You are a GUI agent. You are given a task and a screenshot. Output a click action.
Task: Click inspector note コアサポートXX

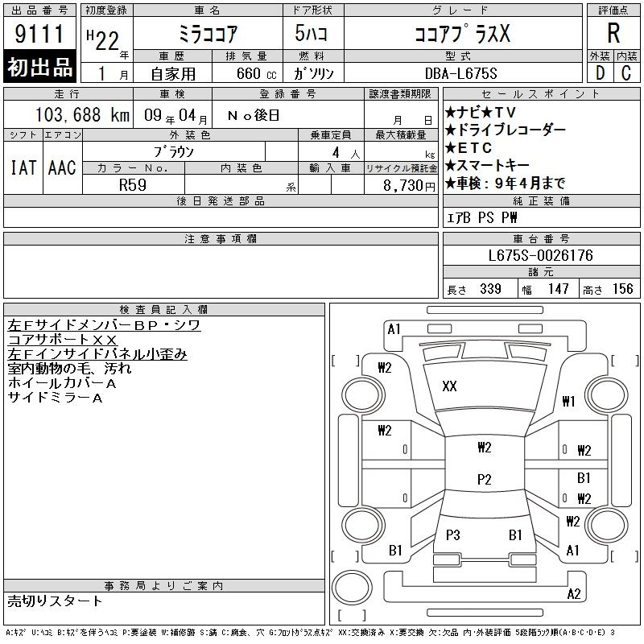tap(63, 340)
